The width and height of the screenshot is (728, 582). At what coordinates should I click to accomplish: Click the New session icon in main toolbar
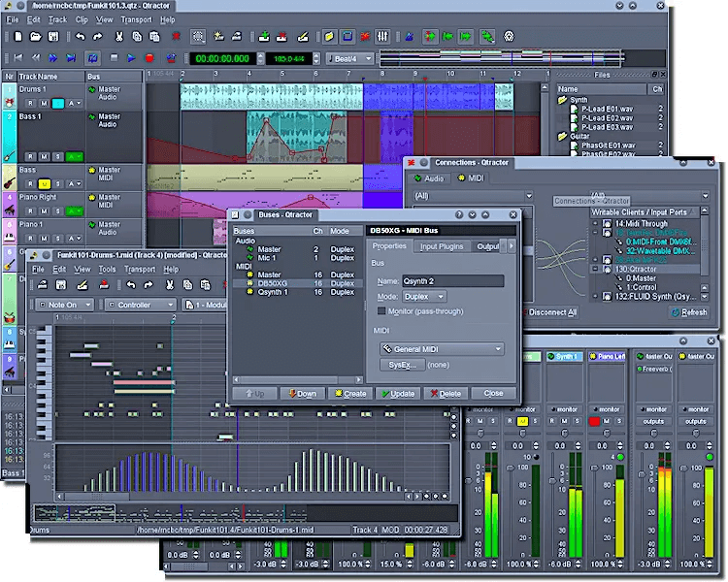coord(18,36)
